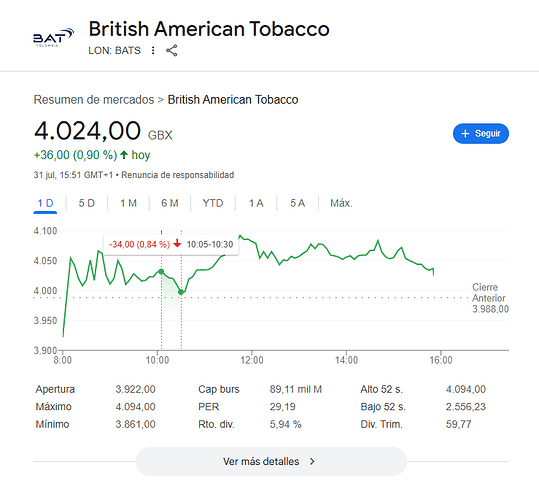Open the three-dot more options menu
This screenshot has height=500, width=539.
pos(153,51)
